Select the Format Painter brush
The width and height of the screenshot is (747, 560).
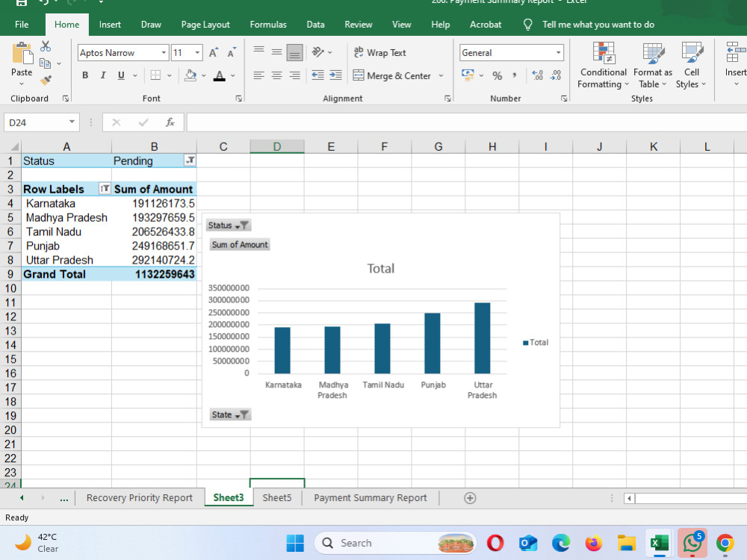(x=46, y=80)
